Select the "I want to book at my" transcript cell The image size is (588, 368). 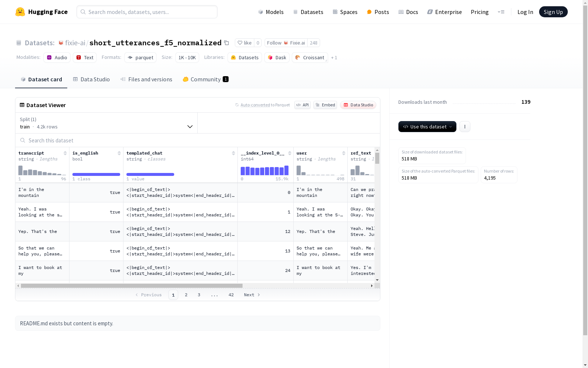42,270
